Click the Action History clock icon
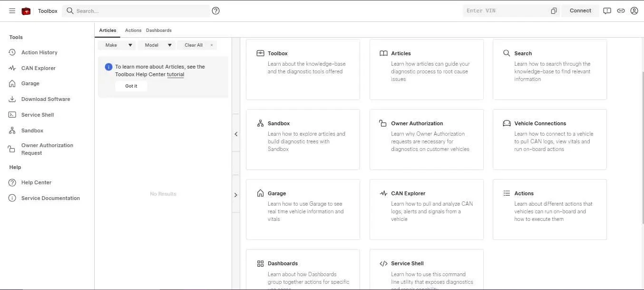Image resolution: width=644 pixels, height=290 pixels. tap(12, 52)
